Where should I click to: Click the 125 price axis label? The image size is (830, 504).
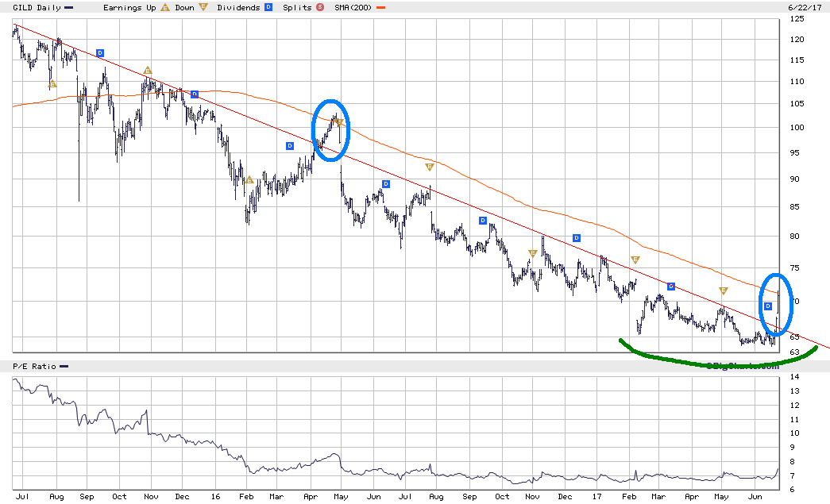pyautogui.click(x=797, y=18)
